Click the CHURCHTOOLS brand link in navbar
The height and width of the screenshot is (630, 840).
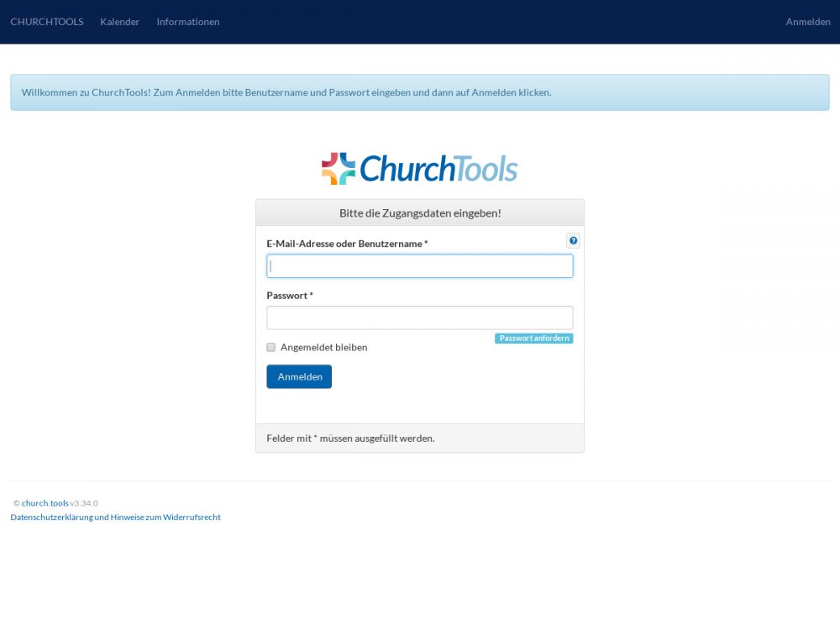47,22
